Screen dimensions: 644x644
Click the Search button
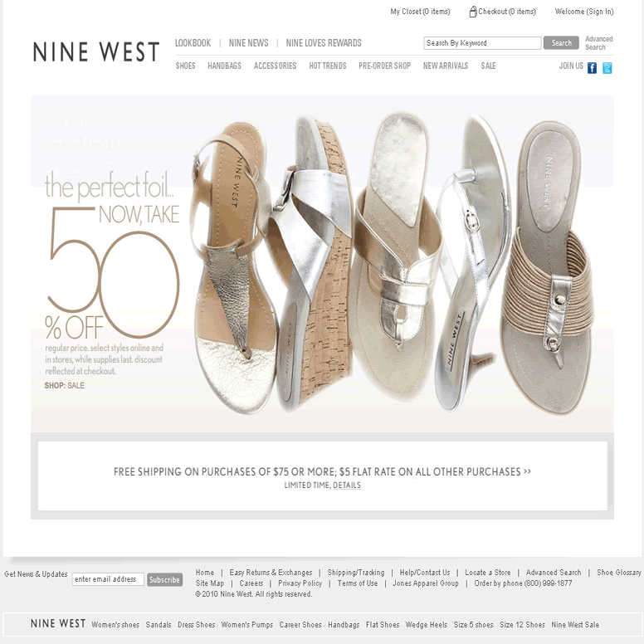[x=561, y=42]
